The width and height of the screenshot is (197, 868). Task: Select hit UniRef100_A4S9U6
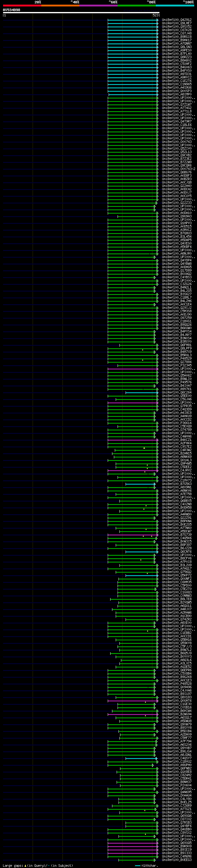click(176, 88)
